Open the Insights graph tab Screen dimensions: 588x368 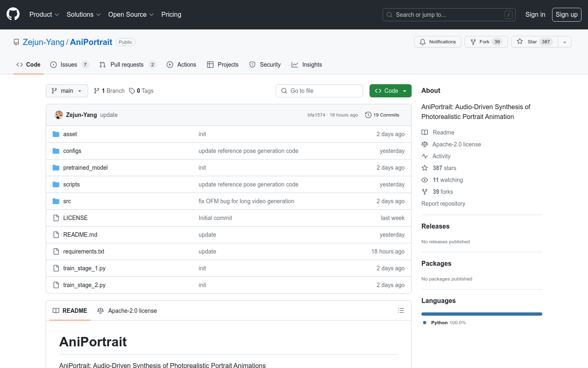point(307,65)
